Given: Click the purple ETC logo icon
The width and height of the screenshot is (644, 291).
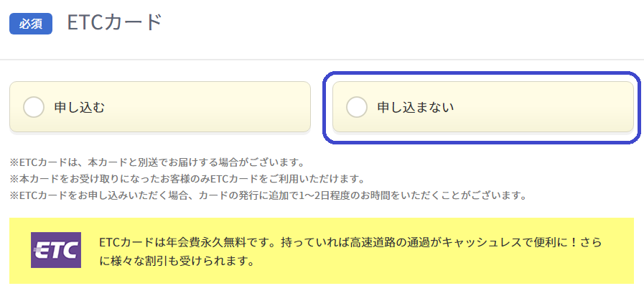Looking at the screenshot, I should [56, 250].
